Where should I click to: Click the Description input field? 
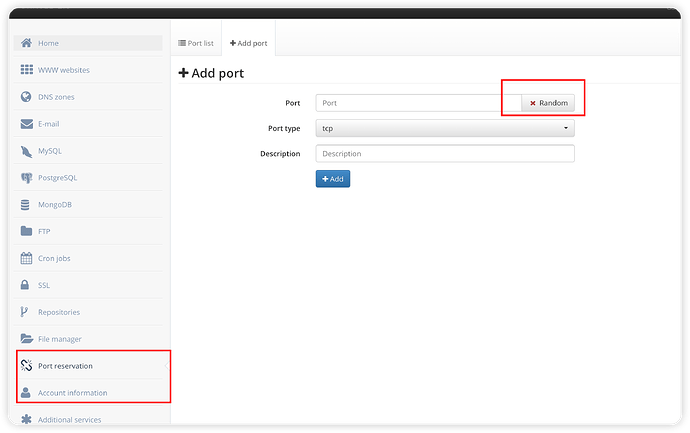[x=445, y=154]
